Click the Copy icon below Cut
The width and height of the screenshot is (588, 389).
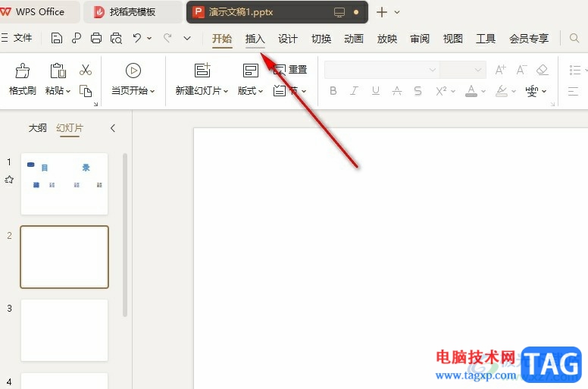pyautogui.click(x=86, y=91)
